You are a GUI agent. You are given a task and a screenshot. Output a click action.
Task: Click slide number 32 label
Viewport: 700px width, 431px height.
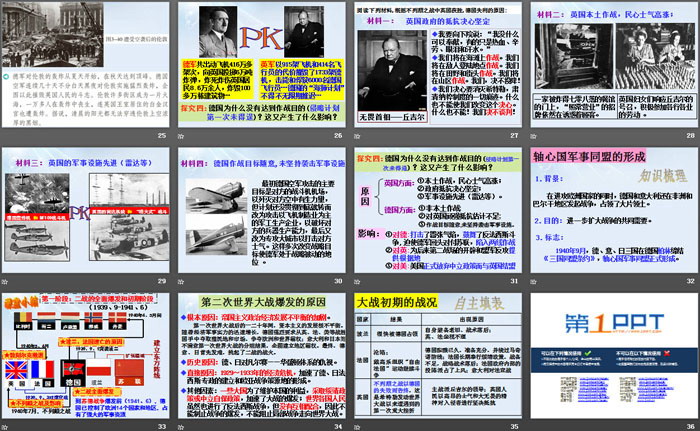(690, 281)
